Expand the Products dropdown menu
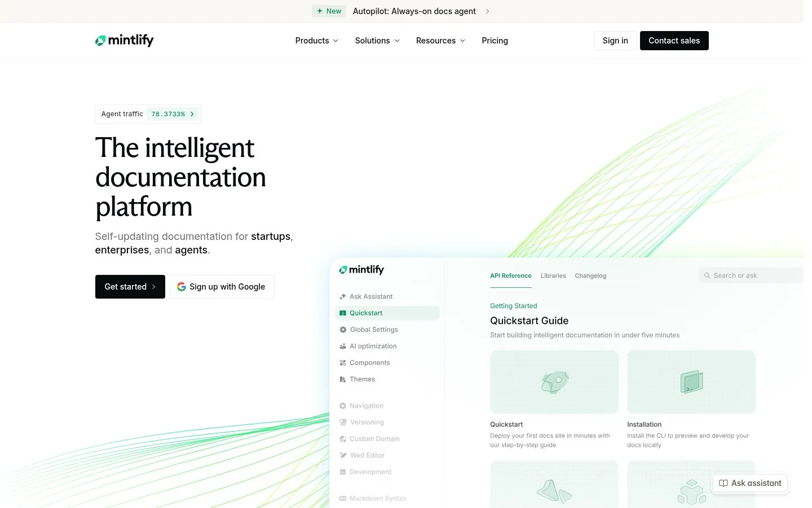812x508 pixels. click(317, 41)
